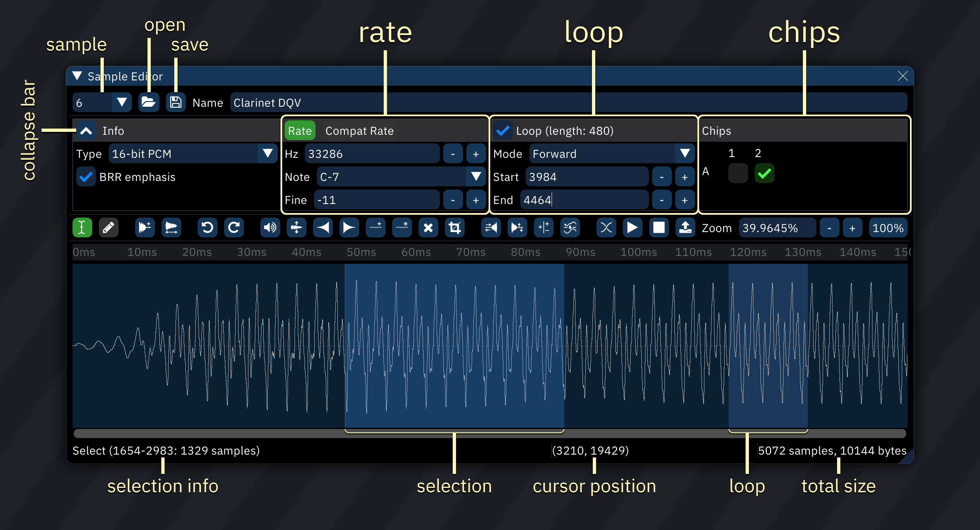Increase the loop Start value
The width and height of the screenshot is (980, 530).
685,176
